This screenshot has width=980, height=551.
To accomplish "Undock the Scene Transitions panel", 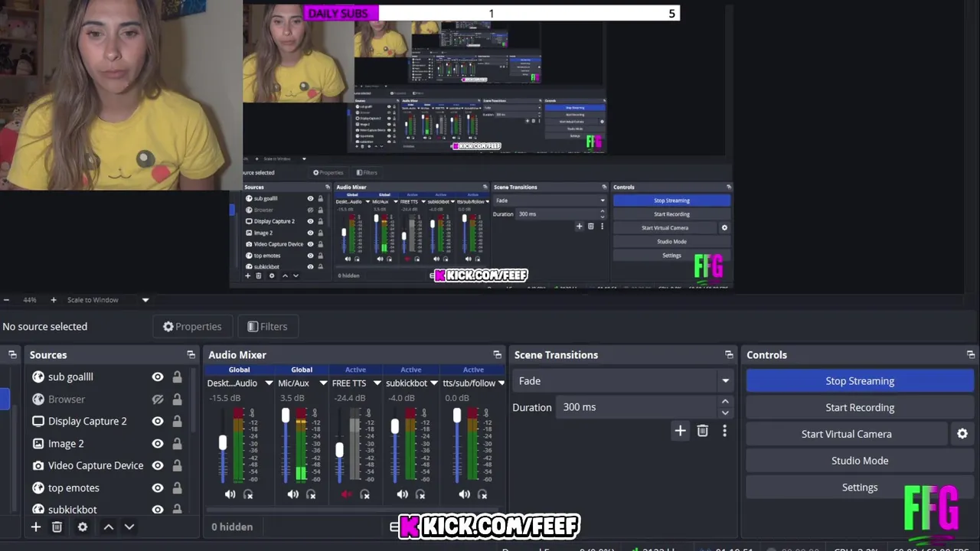I will pos(729,355).
